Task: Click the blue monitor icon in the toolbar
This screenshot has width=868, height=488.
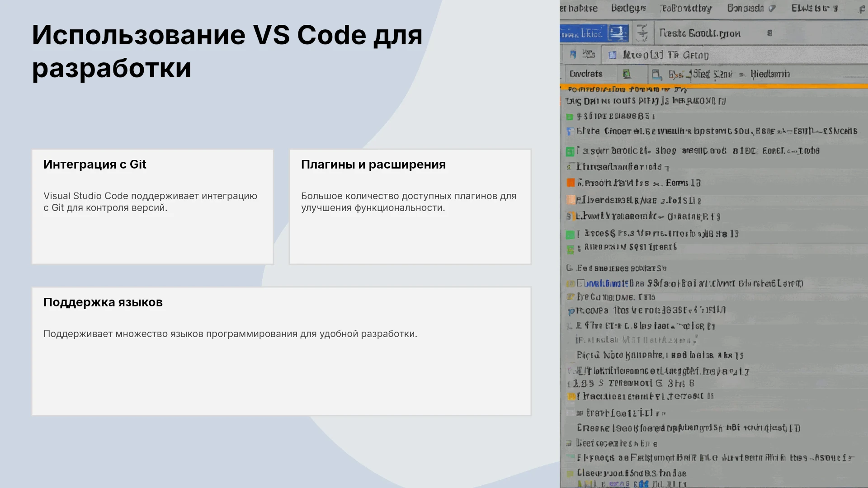Action: pyautogui.click(x=618, y=33)
